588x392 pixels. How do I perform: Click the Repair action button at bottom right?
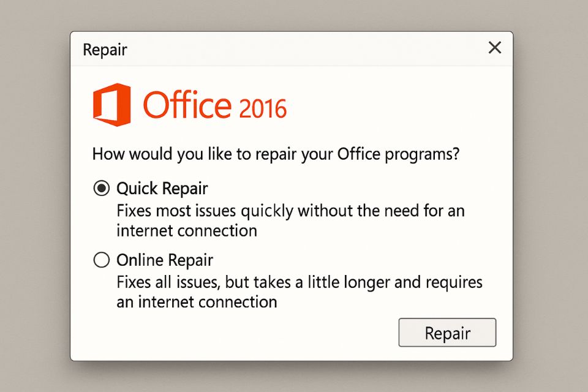coord(447,333)
